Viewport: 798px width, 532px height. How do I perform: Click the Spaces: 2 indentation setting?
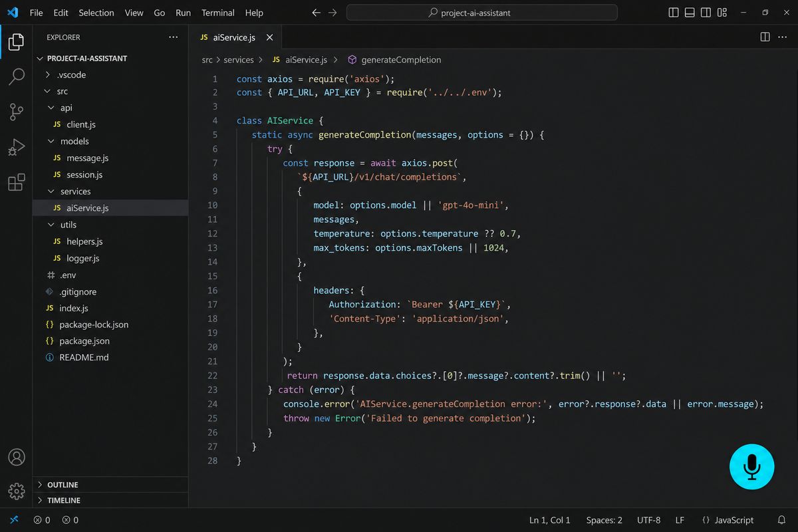point(604,520)
